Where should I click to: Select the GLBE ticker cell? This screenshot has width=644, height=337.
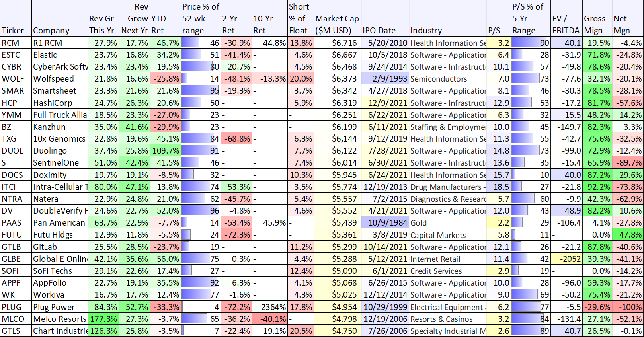[16, 259]
